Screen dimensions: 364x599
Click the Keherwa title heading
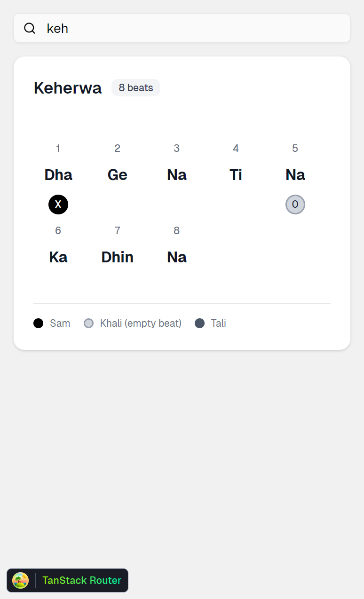pyautogui.click(x=68, y=88)
